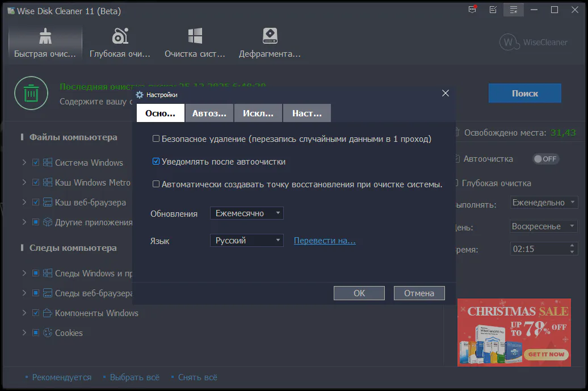Toggle the Автоочистка OFF switch
This screenshot has width=588, height=391.
pos(545,159)
